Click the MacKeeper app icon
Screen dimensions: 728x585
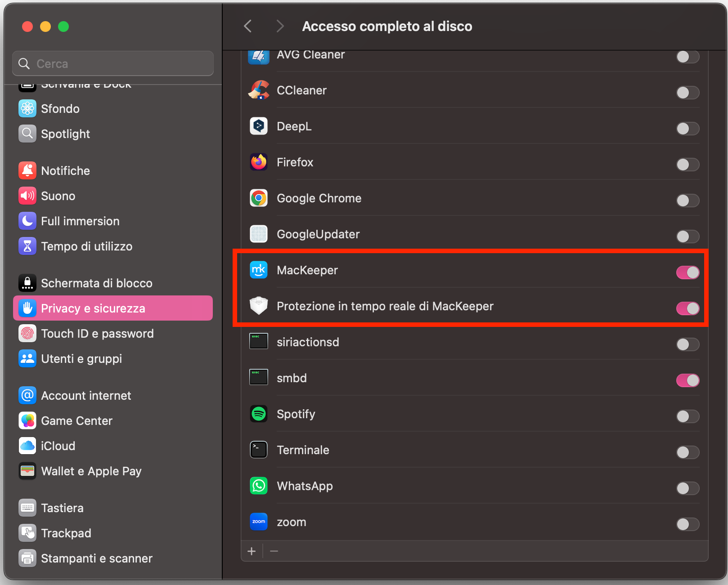[259, 270]
